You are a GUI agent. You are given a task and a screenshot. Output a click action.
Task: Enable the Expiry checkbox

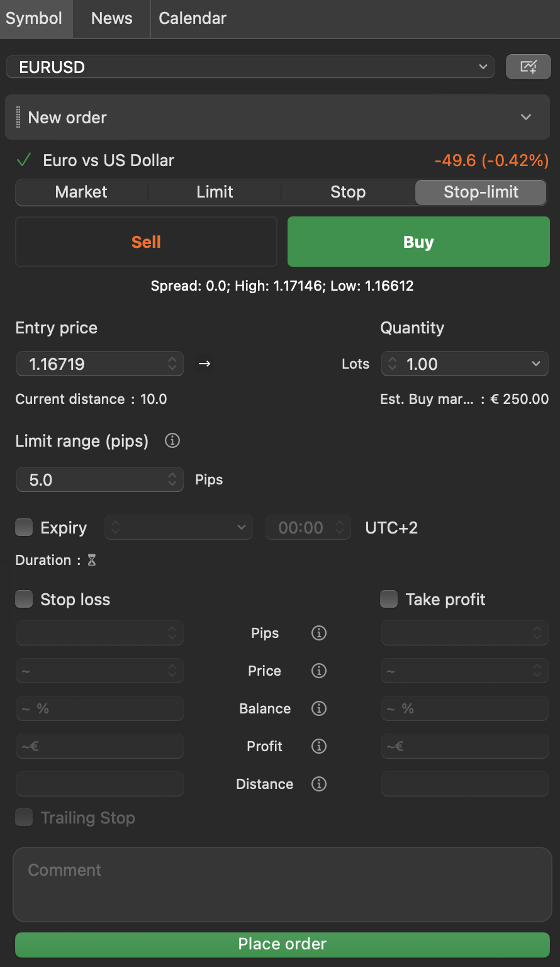pyautogui.click(x=24, y=527)
